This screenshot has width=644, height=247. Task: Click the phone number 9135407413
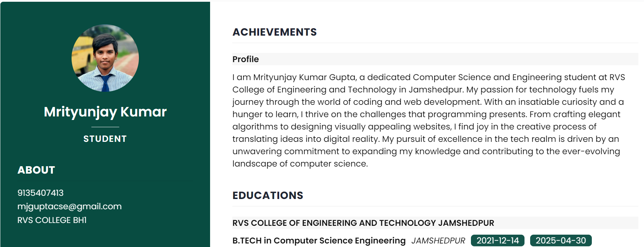(41, 193)
